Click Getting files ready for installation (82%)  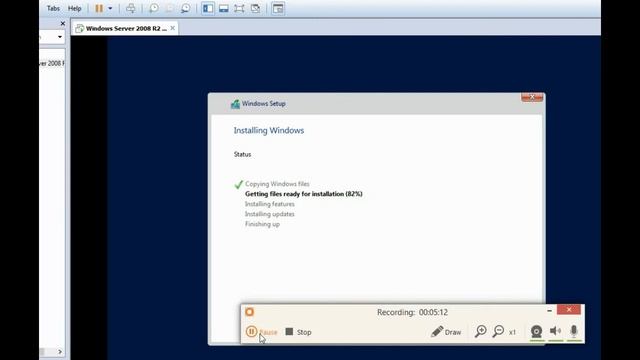(304, 194)
